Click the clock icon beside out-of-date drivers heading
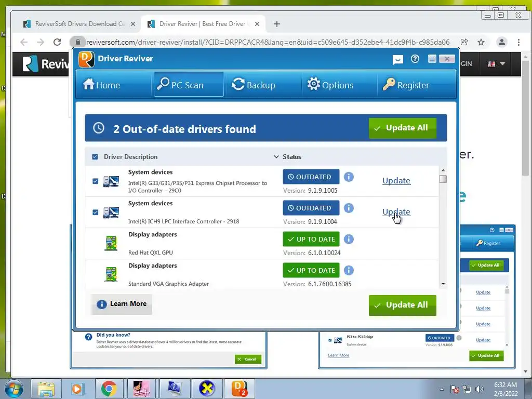This screenshot has height=399, width=532. [x=99, y=128]
